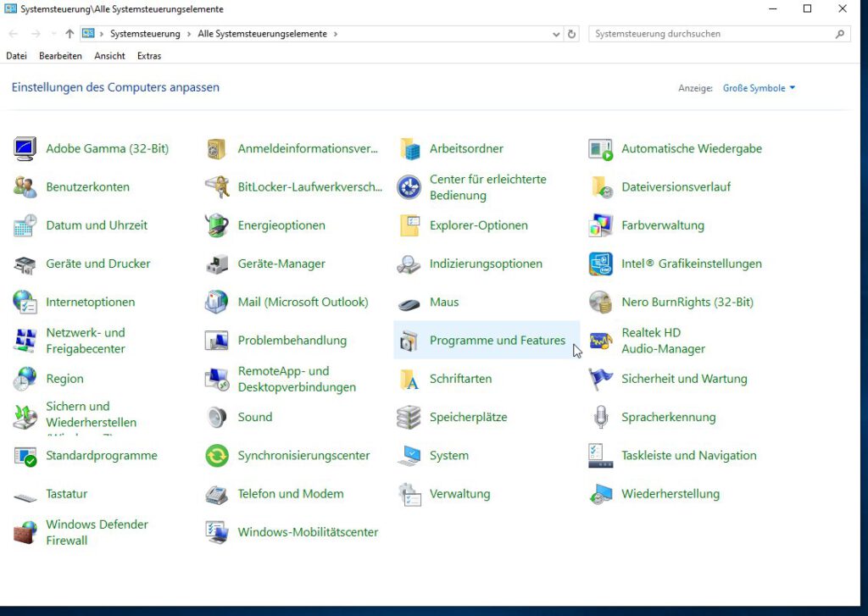
Task: Open the Intel Grafikeinstellungen icon
Action: point(601,264)
